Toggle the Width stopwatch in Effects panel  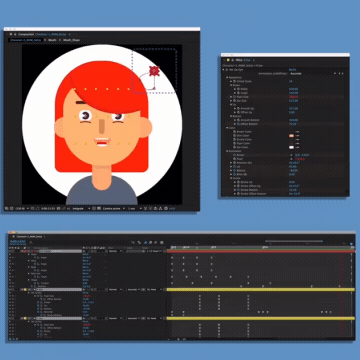(x=238, y=89)
